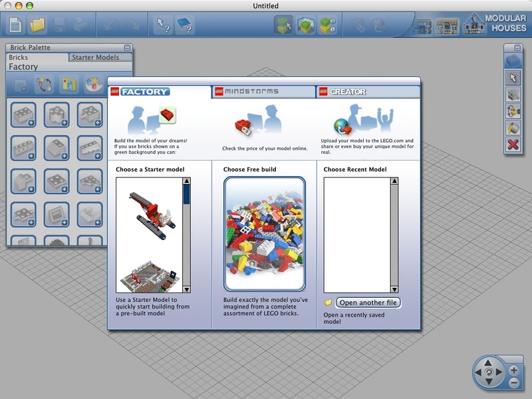Open the Mindstorms tab in welcome dialog
Image resolution: width=532 pixels, height=399 pixels.
click(x=263, y=92)
